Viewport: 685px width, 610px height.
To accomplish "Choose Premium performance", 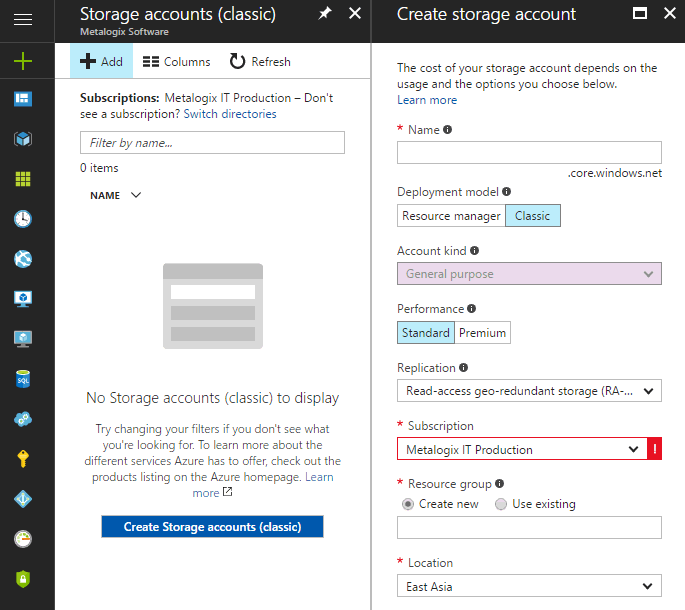I will click(482, 333).
